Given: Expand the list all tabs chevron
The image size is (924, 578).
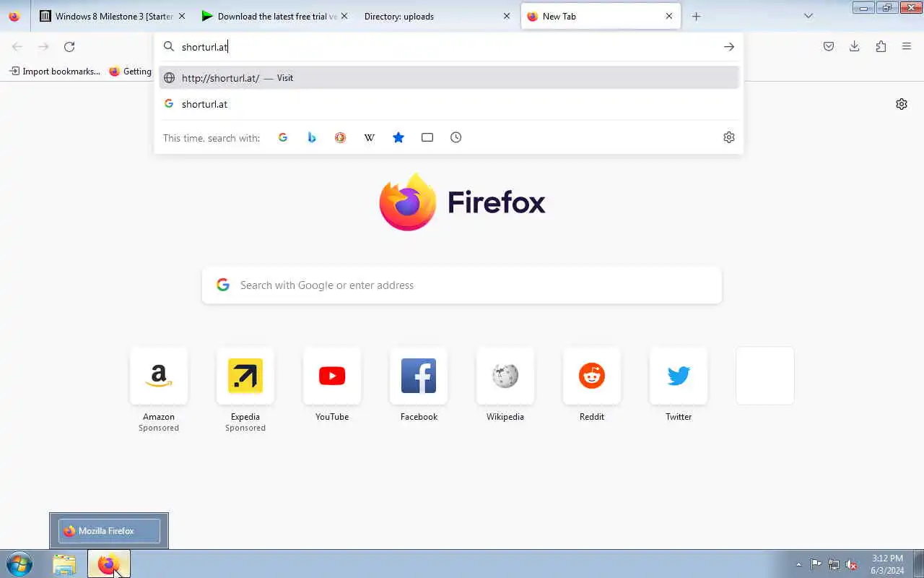Looking at the screenshot, I should (808, 16).
